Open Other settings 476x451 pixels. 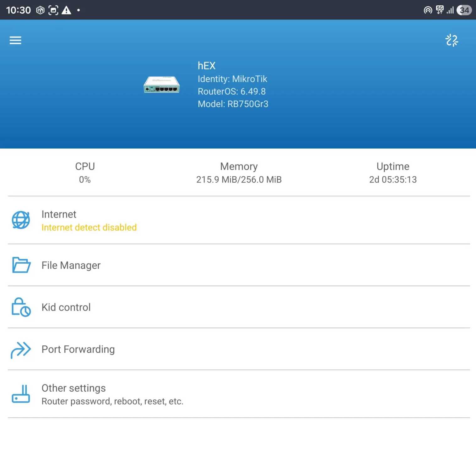pos(239,394)
